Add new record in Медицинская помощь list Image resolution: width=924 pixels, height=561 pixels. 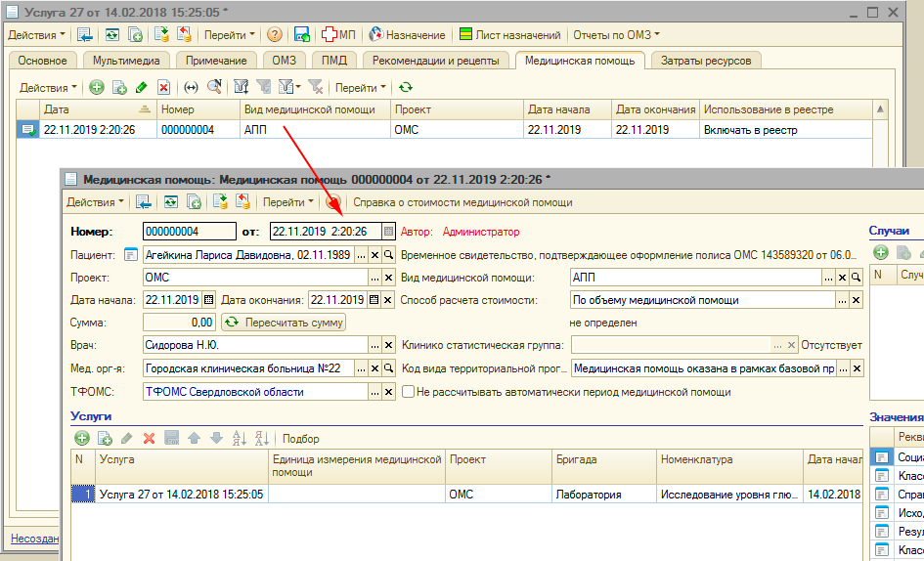(x=97, y=87)
